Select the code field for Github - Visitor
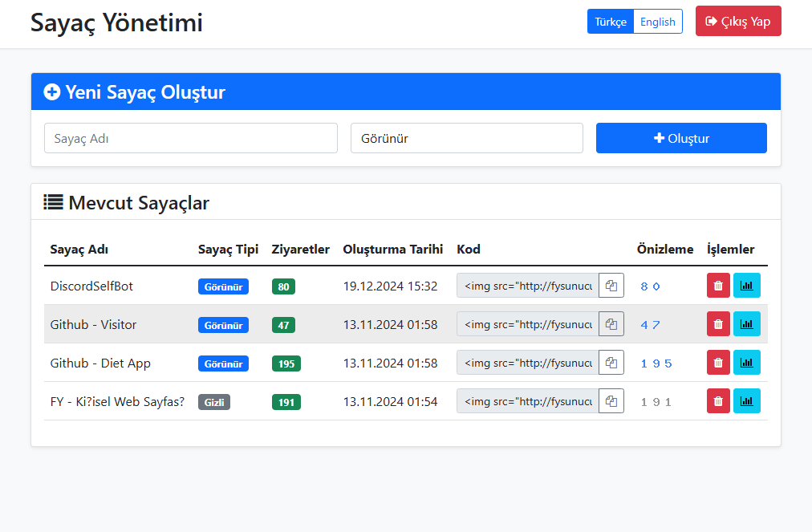Screen dimensions: 812x532 point(528,324)
